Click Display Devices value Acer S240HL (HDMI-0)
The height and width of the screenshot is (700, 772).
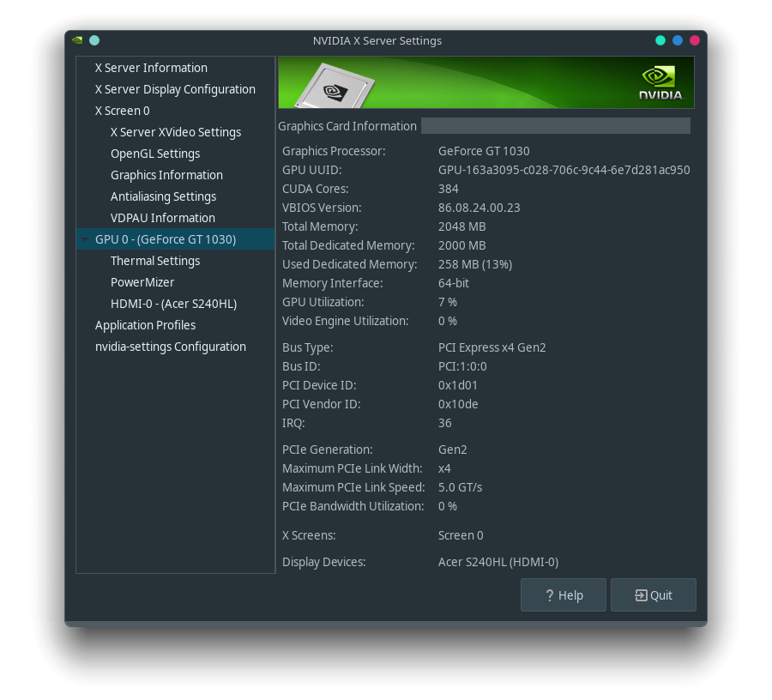[498, 562]
